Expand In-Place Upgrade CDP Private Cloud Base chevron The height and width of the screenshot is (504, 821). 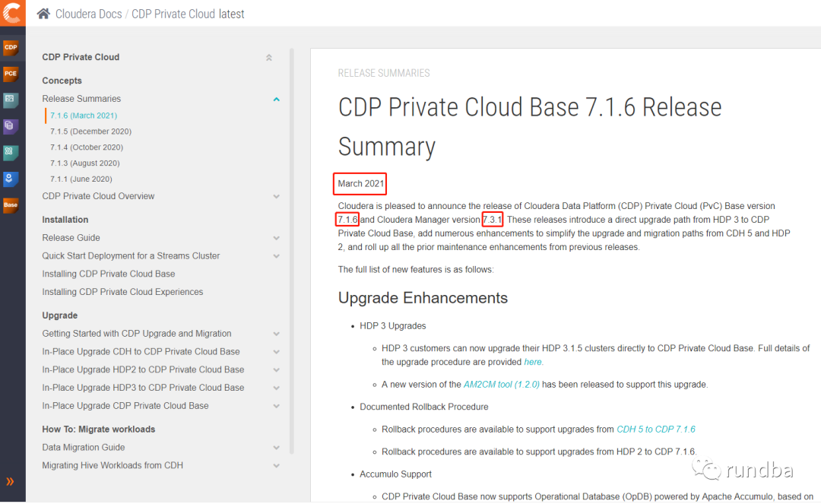[x=277, y=406]
